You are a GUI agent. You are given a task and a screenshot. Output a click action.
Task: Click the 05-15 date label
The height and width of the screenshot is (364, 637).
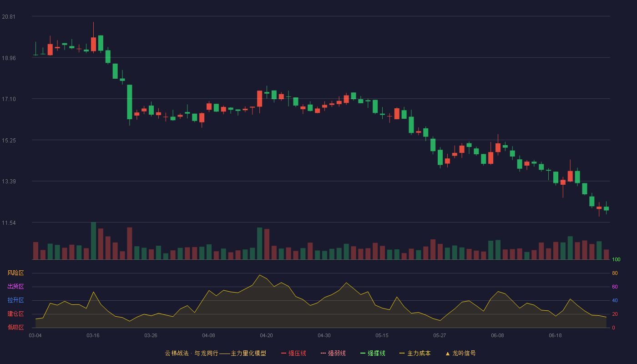[382, 335]
